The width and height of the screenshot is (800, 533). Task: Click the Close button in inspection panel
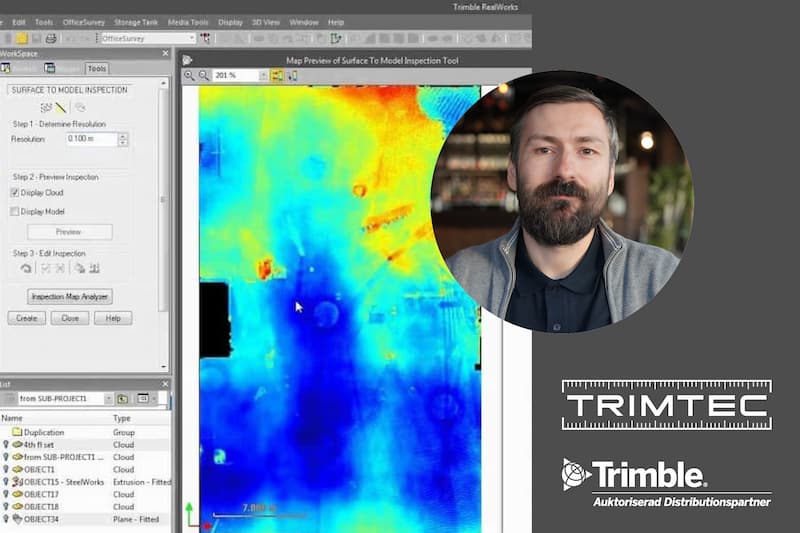point(70,318)
